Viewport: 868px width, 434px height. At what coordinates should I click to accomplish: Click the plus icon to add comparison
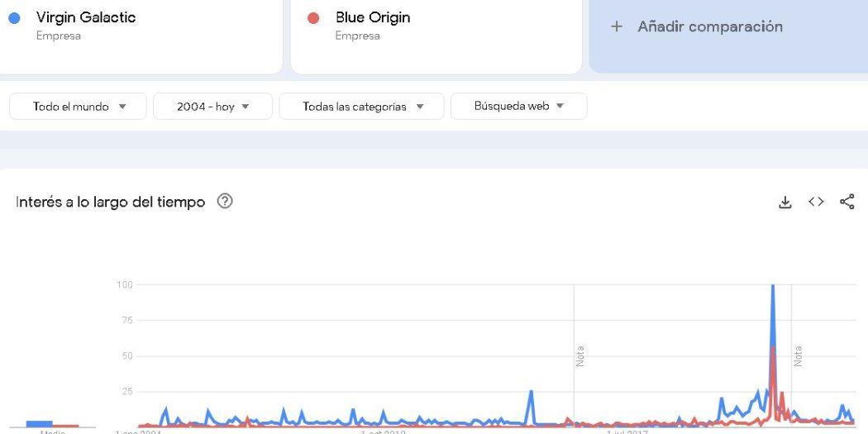click(616, 26)
